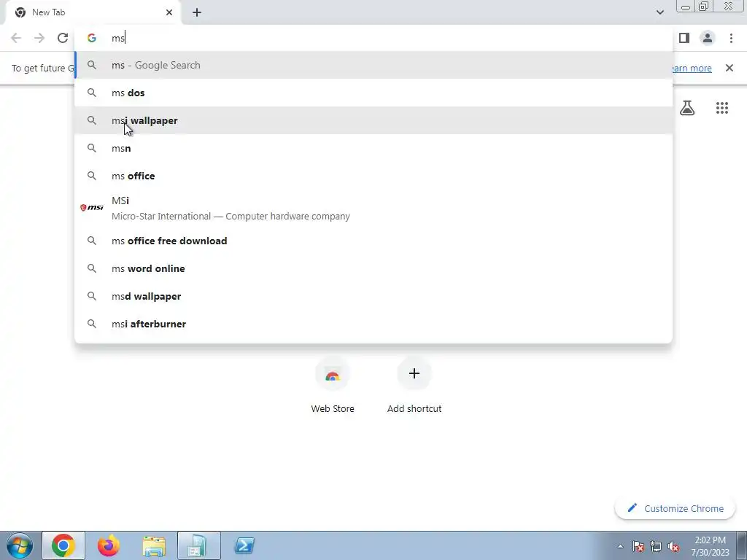Choose the 'ms dos' suggestion
747x560 pixels.
[x=373, y=93]
